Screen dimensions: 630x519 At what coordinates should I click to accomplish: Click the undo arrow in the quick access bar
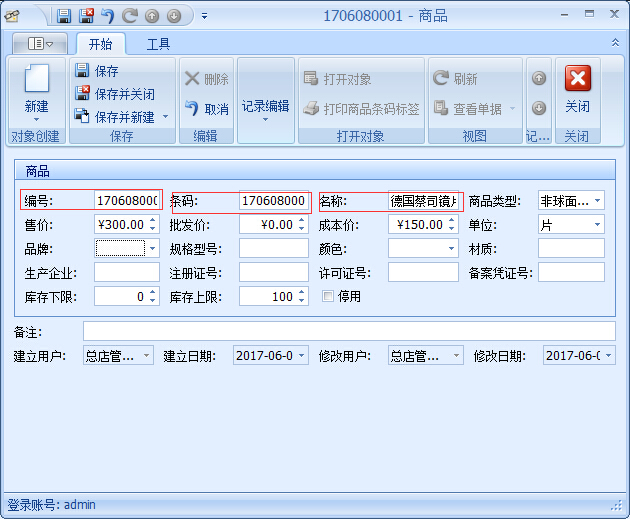(x=107, y=16)
